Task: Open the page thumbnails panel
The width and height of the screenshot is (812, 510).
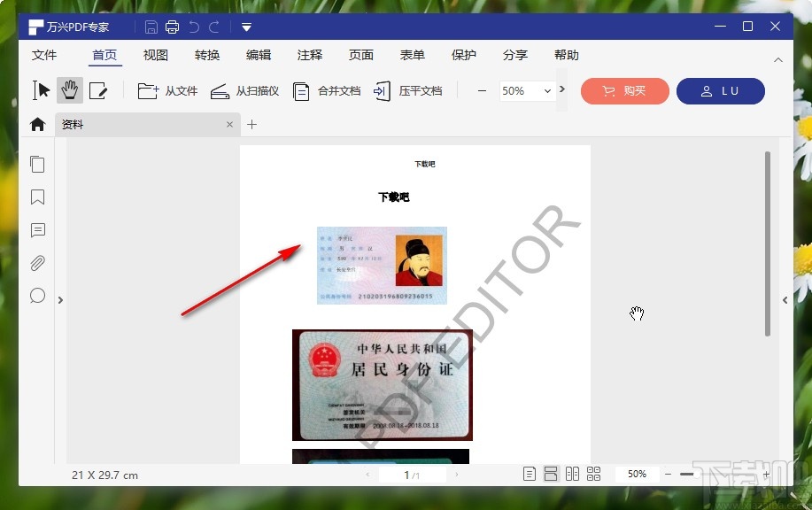Action: pyautogui.click(x=37, y=164)
